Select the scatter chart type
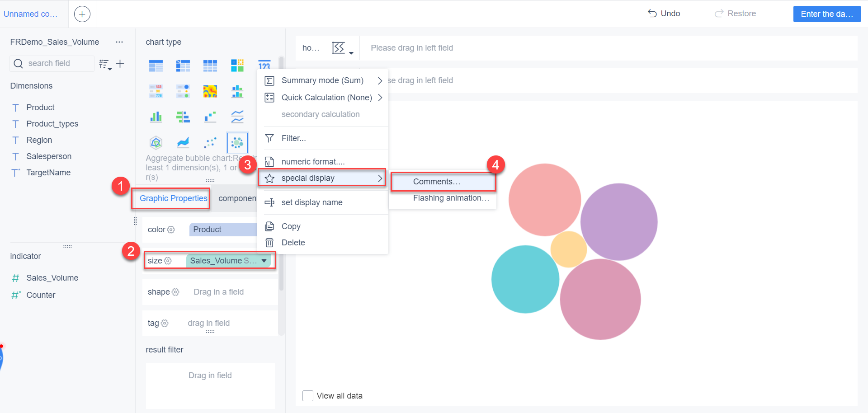868x413 pixels. [x=210, y=143]
